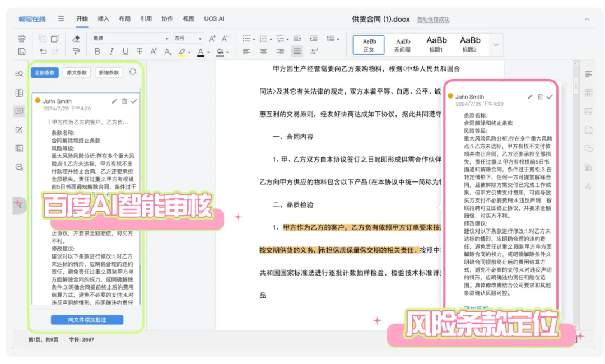The height and width of the screenshot is (364, 605).
Task: Click the print icon in the toolbar
Action: point(22,38)
